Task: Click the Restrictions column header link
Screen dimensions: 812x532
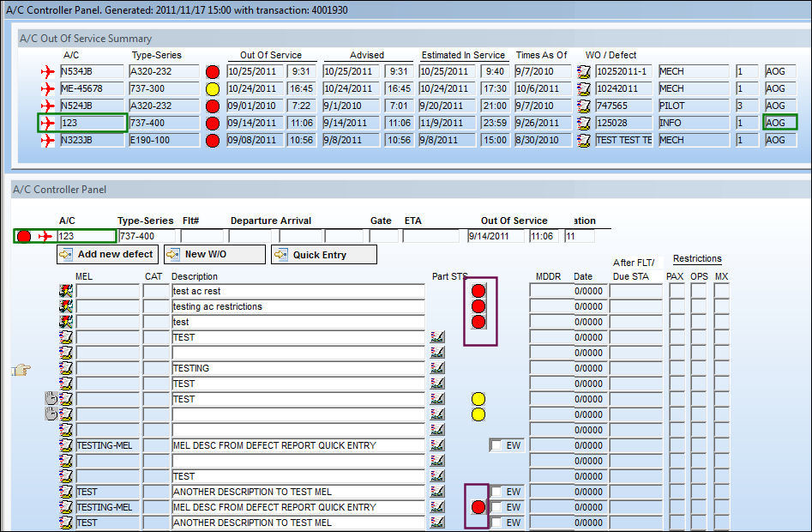Action: (697, 258)
